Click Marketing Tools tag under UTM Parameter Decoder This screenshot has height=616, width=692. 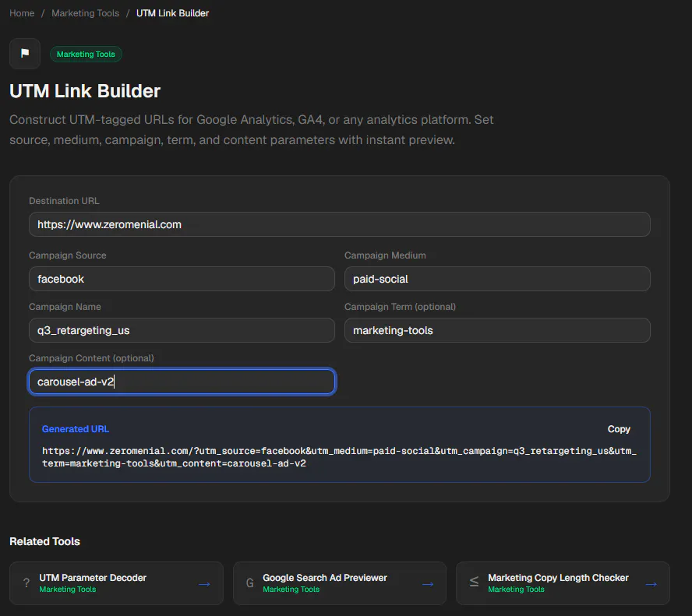point(68,590)
